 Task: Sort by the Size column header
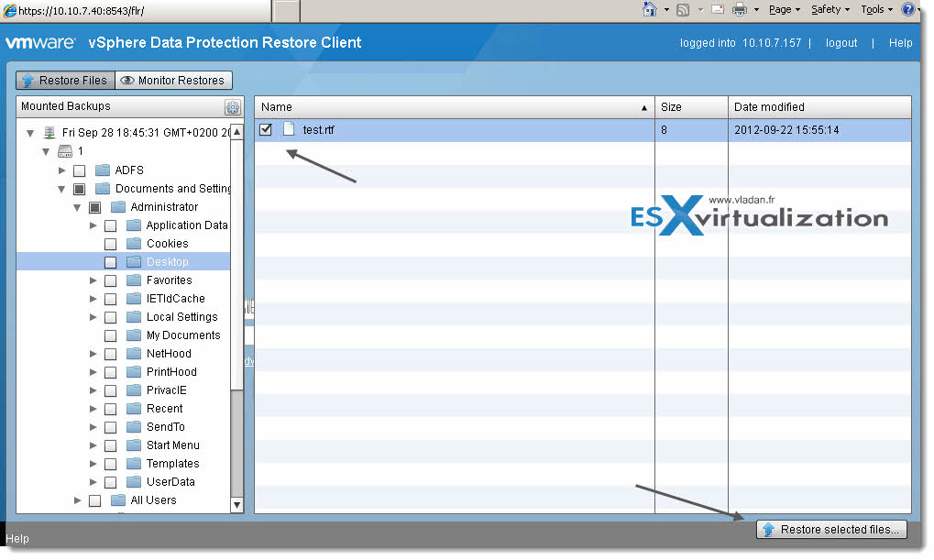(691, 107)
